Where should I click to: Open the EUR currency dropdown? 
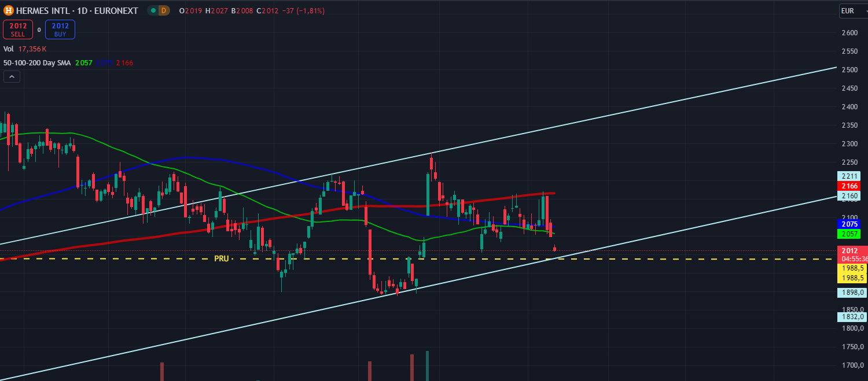coord(852,11)
